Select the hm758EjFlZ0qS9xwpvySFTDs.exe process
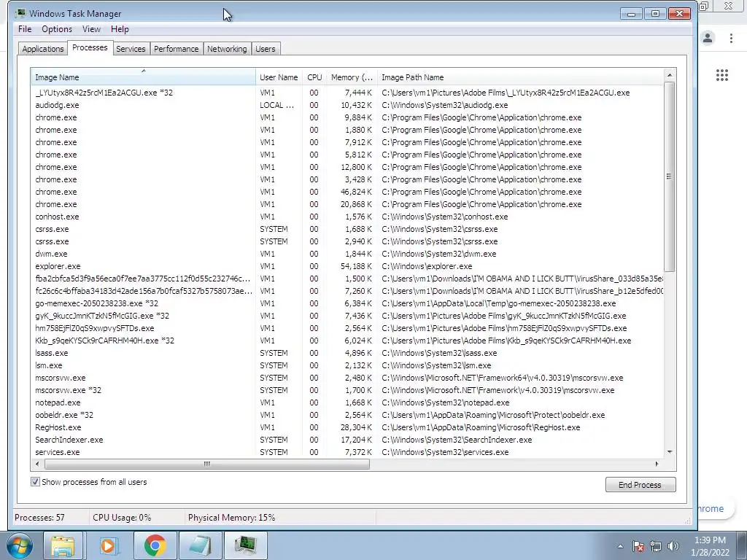Image resolution: width=747 pixels, height=560 pixels. (x=347, y=328)
